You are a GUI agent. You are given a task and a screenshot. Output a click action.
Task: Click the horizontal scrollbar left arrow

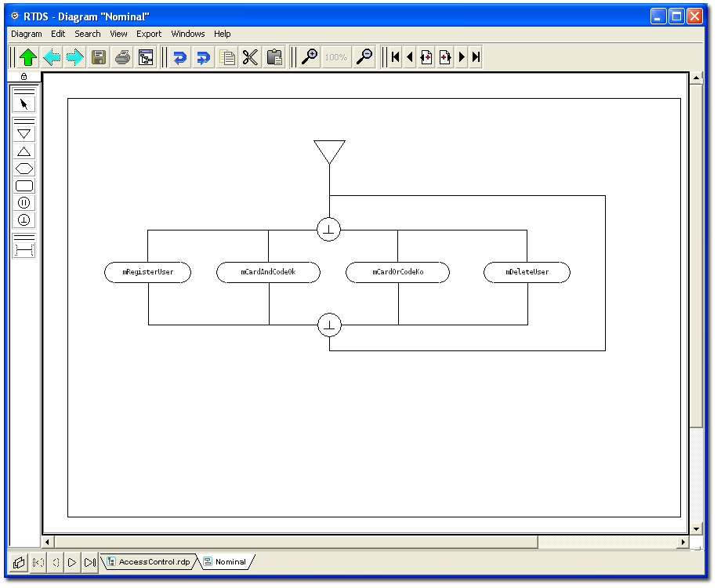[47, 542]
